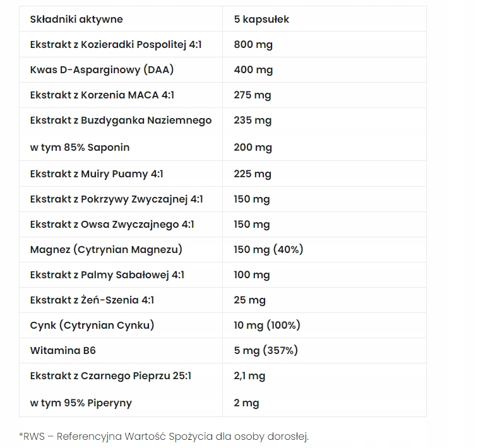Click 'w tym 85% Saponin' text
The height and width of the screenshot is (448, 500).
[80, 147]
